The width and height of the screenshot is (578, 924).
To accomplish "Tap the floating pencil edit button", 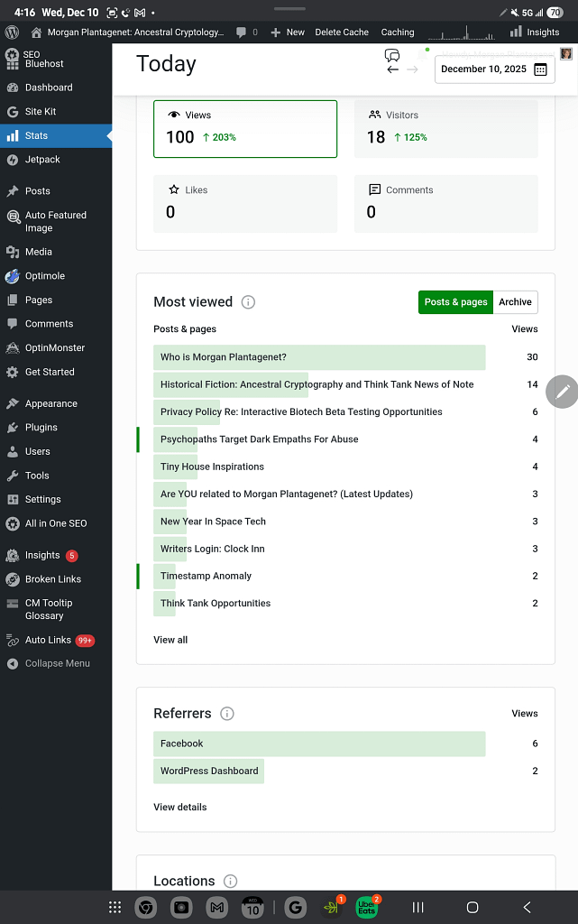I will (563, 392).
